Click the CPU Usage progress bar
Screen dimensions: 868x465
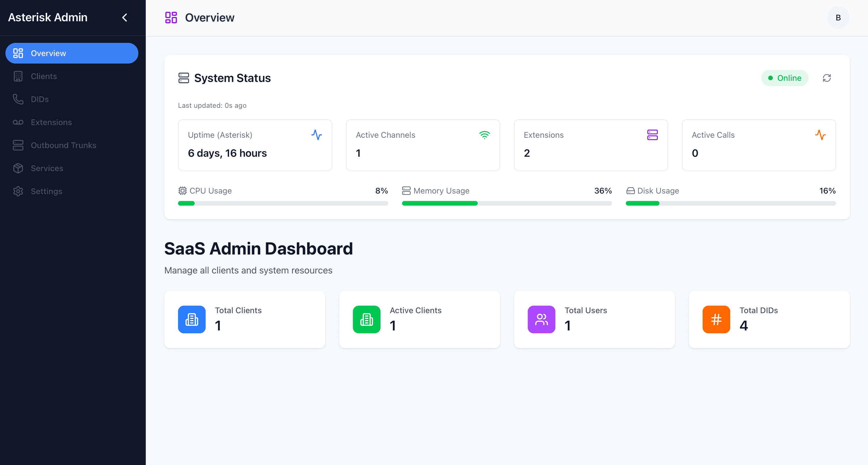coord(283,203)
